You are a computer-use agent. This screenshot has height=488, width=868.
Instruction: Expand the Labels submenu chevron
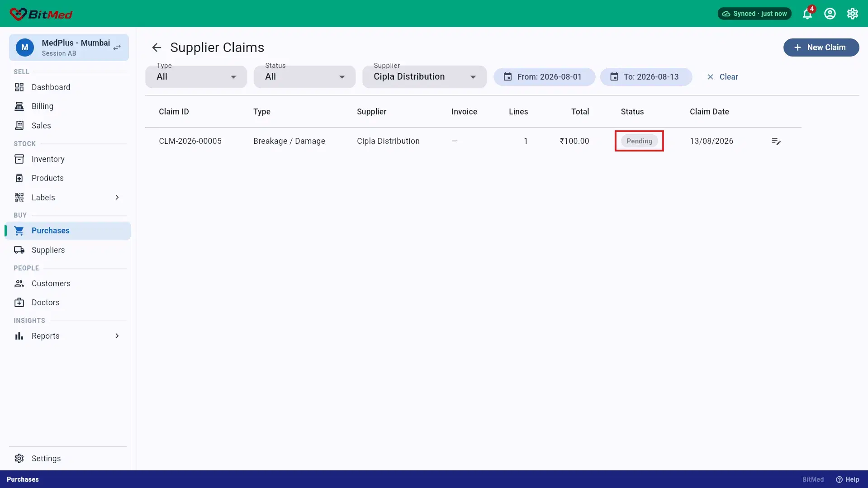coord(117,198)
